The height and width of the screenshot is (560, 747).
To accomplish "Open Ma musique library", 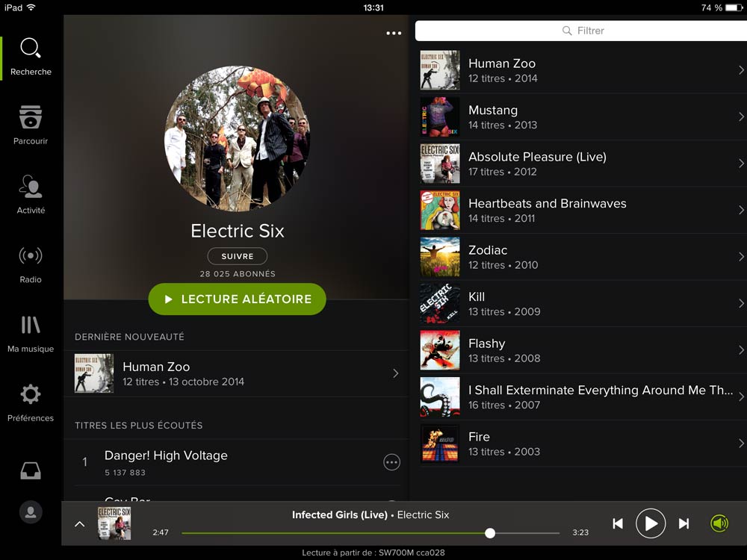I will click(31, 325).
